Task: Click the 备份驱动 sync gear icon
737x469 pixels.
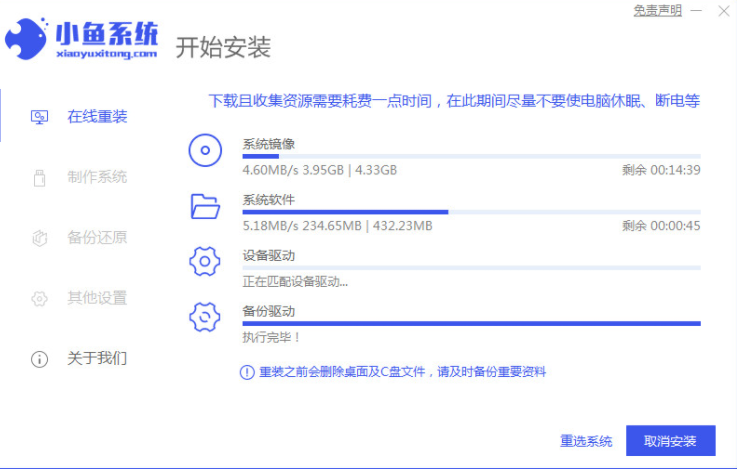Action: click(204, 317)
